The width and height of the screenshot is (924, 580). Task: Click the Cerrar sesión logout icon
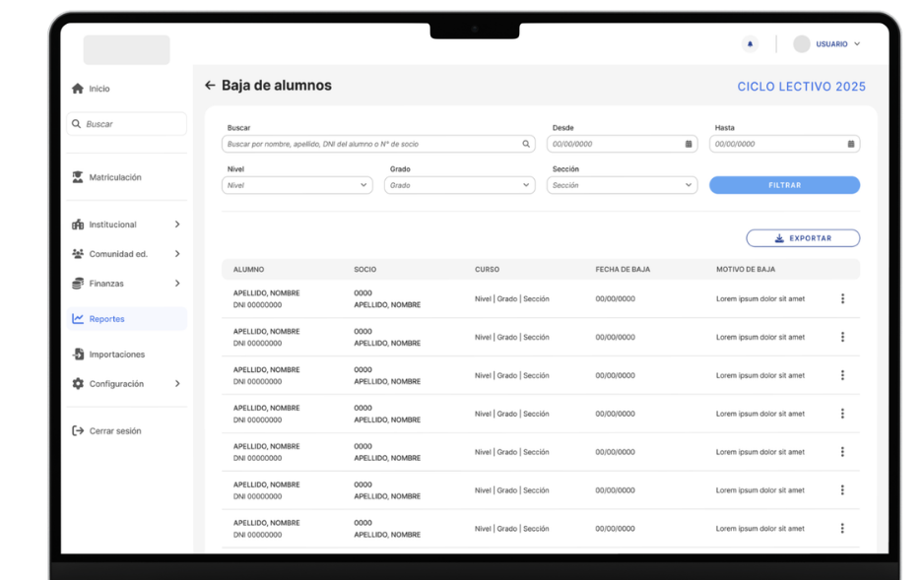(78, 431)
